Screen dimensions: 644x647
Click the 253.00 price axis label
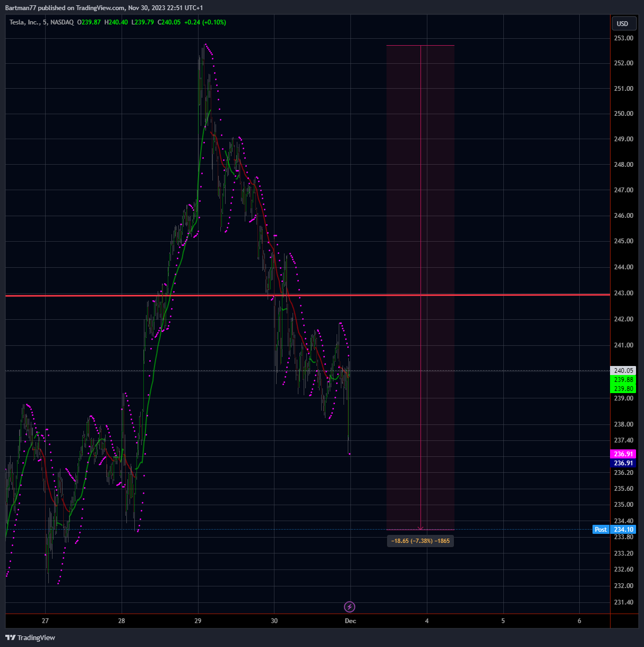pos(623,38)
